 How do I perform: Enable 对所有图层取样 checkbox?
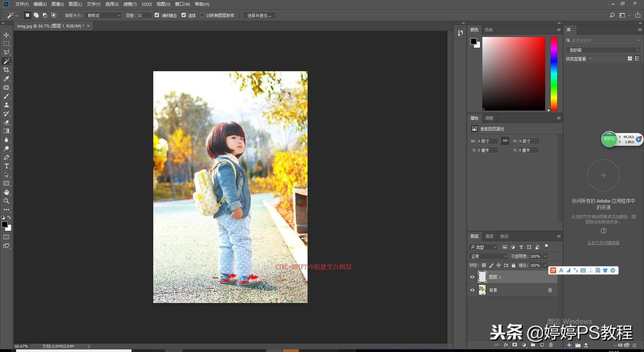[202, 15]
